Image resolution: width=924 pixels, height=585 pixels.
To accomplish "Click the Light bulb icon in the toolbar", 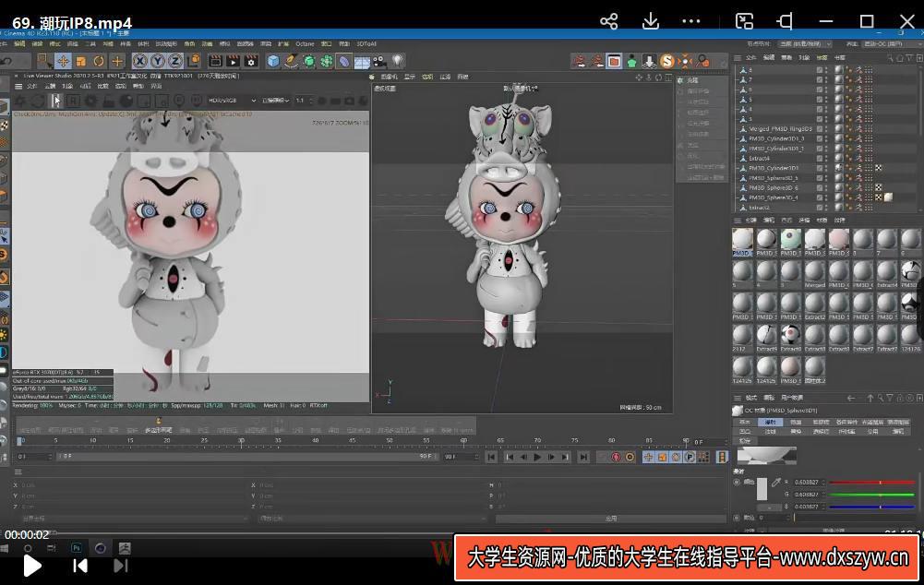I will [x=398, y=61].
